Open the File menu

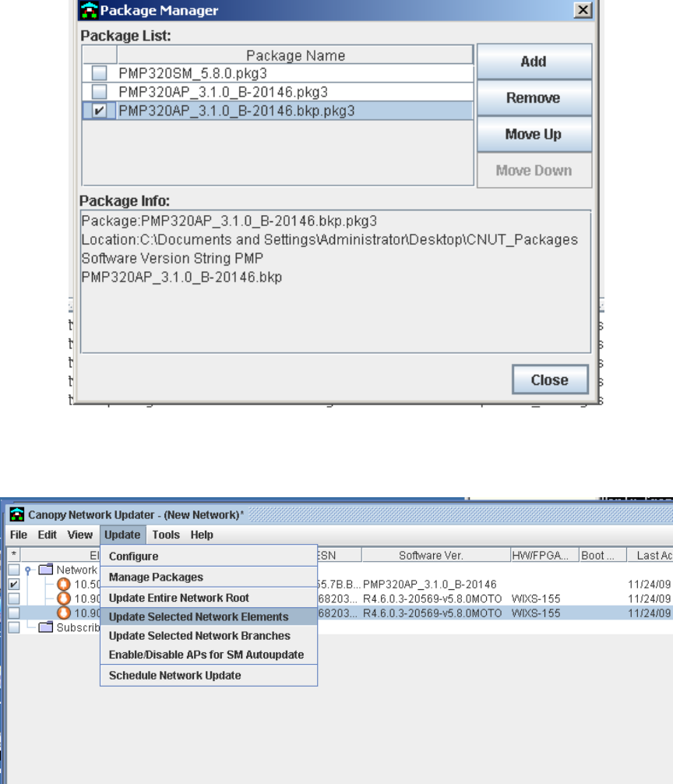19,535
